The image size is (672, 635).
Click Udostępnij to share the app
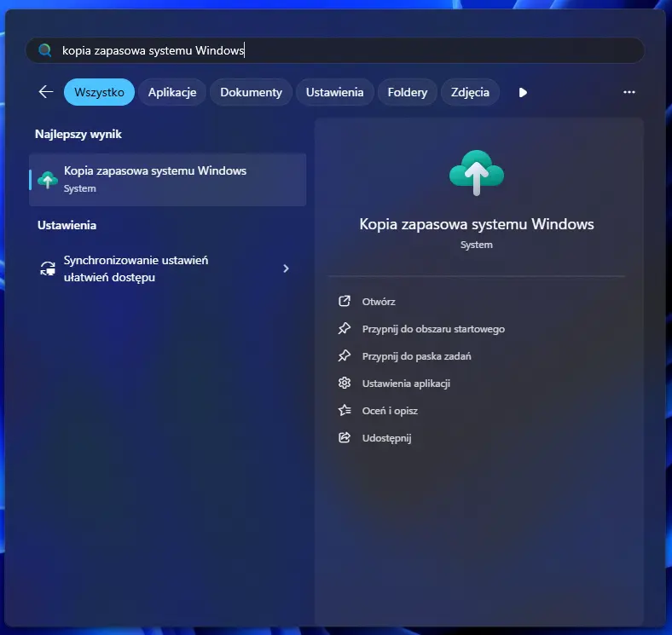pos(386,438)
